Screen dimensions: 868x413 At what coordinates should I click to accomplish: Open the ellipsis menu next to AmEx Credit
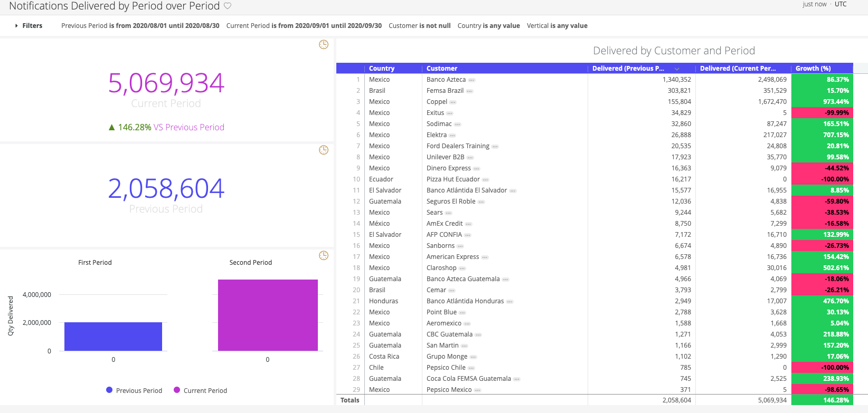click(469, 224)
